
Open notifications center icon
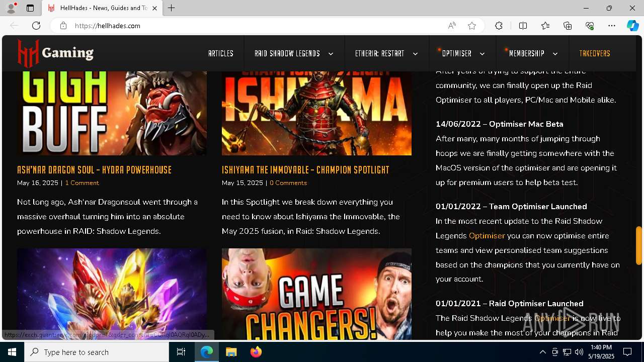coord(627,352)
